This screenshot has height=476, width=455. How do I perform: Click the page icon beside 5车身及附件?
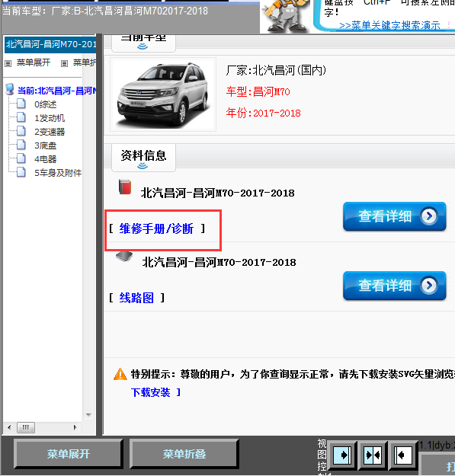21,172
